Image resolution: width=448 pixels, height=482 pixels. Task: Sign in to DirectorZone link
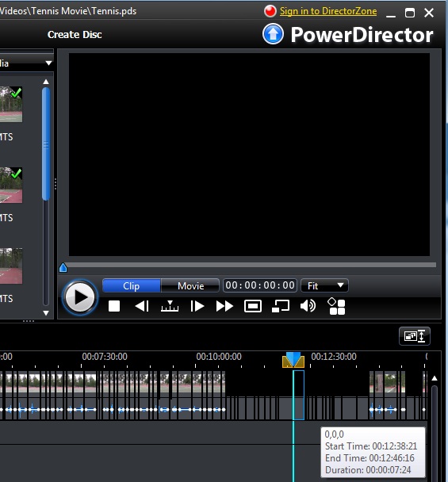click(328, 11)
